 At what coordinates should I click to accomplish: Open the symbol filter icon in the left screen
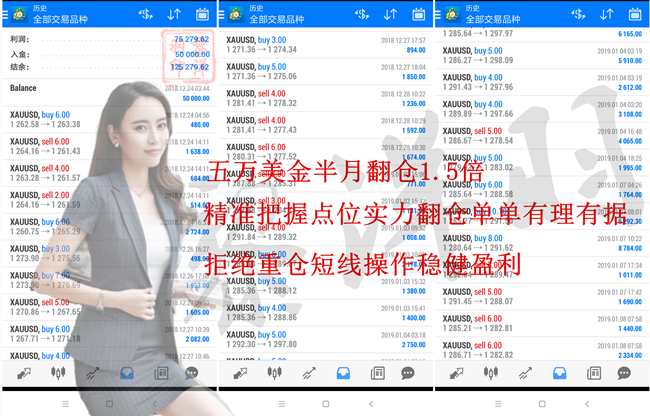[146, 15]
